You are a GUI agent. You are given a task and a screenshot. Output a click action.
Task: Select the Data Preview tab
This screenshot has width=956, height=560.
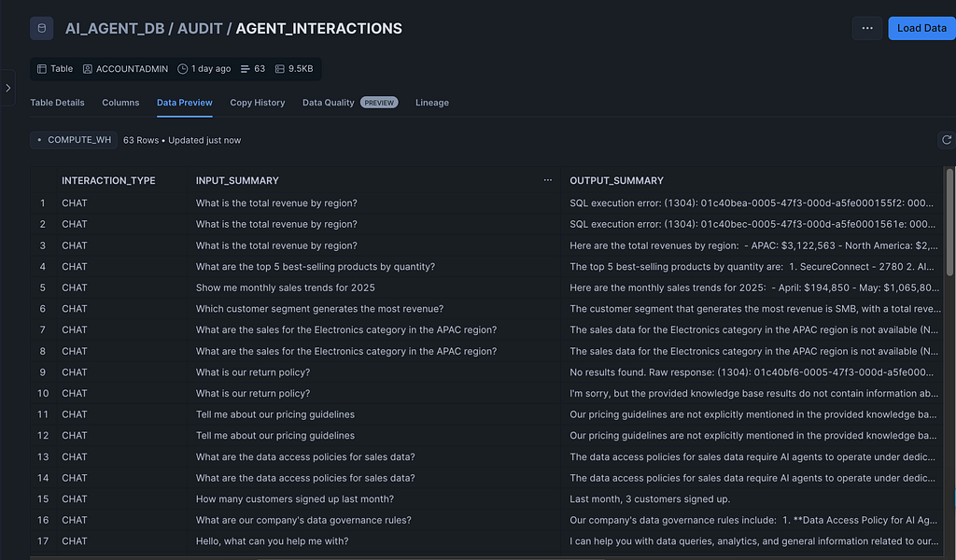pos(184,103)
